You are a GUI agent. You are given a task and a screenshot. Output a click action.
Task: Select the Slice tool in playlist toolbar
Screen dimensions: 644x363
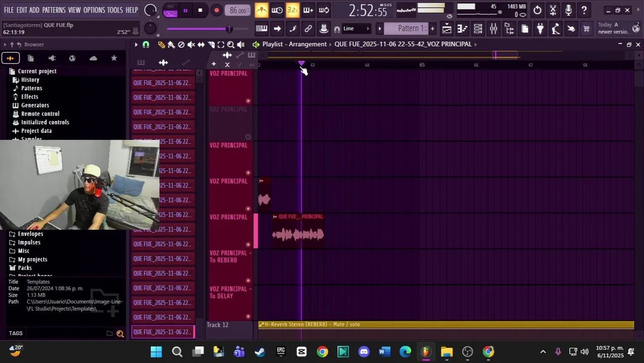(x=211, y=45)
